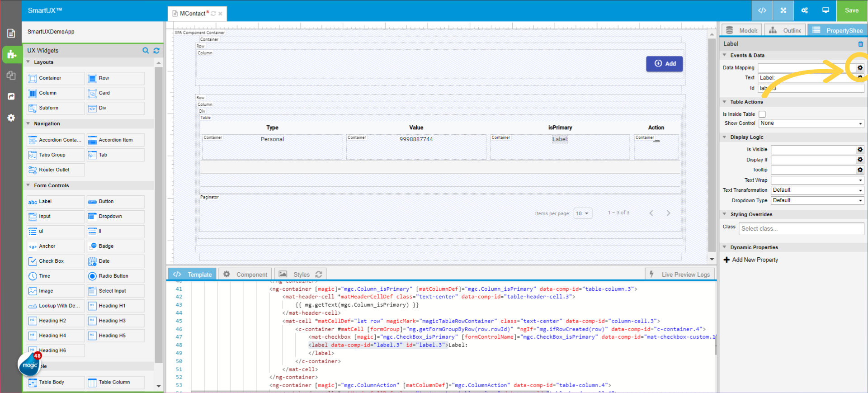Click the Id input field

[x=811, y=88]
